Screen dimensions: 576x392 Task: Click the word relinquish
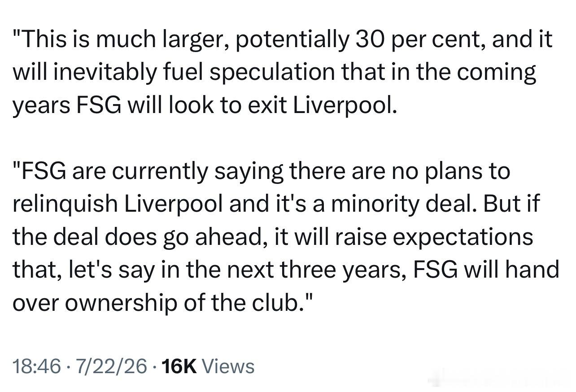tap(65, 204)
